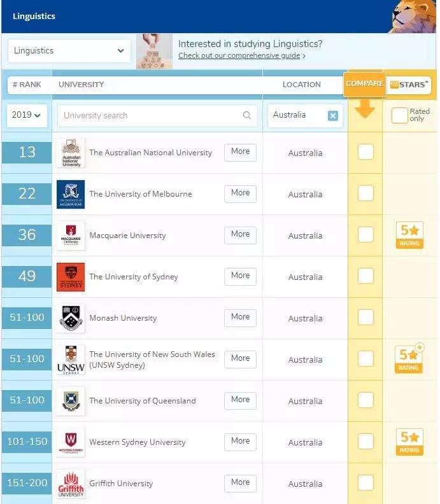This screenshot has height=504, width=440.
Task: Click rank 13 cell
Action: tap(27, 152)
